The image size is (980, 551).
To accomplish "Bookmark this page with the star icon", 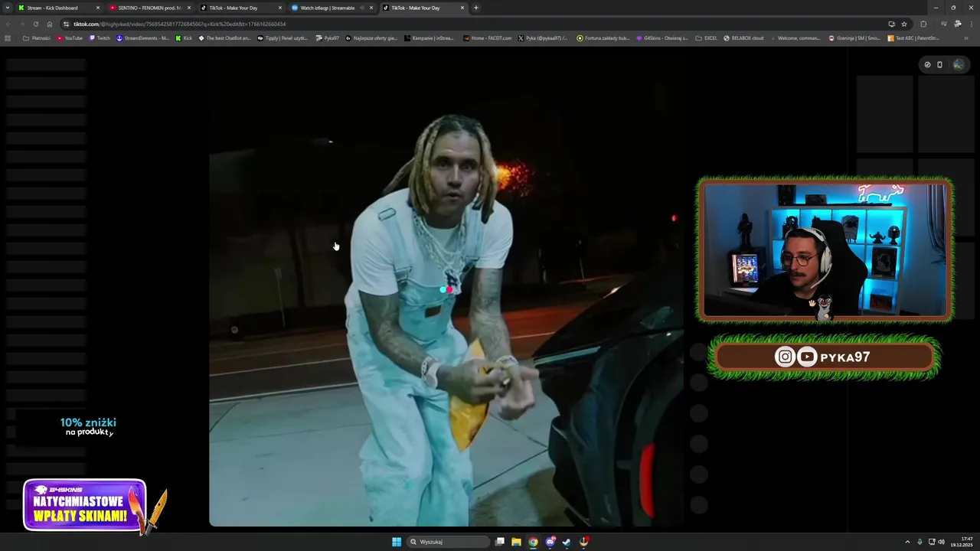I will point(904,24).
